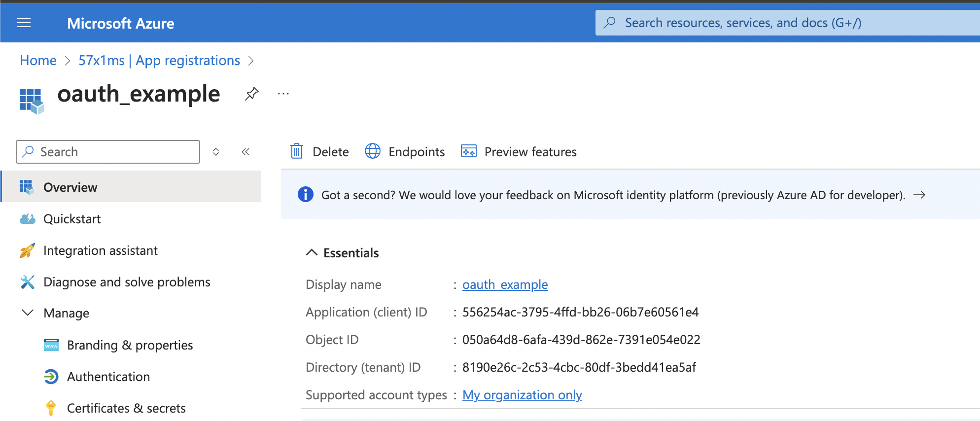
Task: Pin oauth_example to the dashboard
Action: [x=252, y=94]
